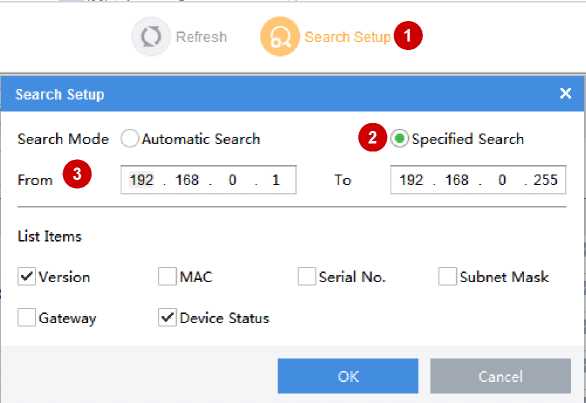Screen dimensions: 586x403
Task: Tick the Subnet Mask checkbox
Action: (447, 277)
